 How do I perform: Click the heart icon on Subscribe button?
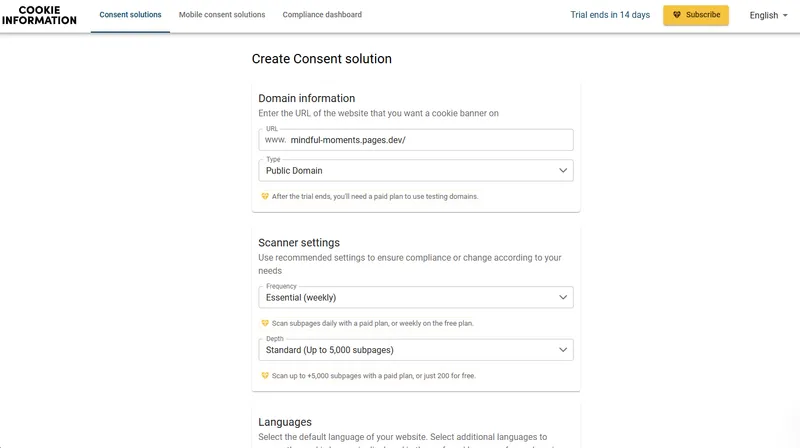click(677, 15)
